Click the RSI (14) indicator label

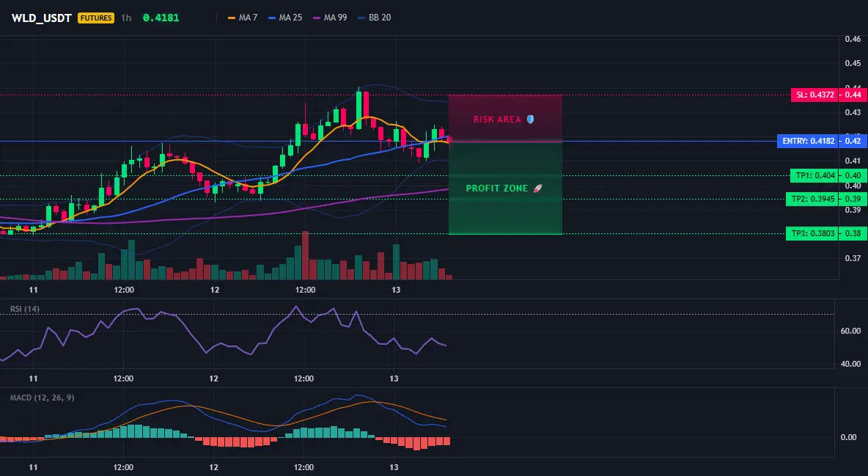click(25, 309)
